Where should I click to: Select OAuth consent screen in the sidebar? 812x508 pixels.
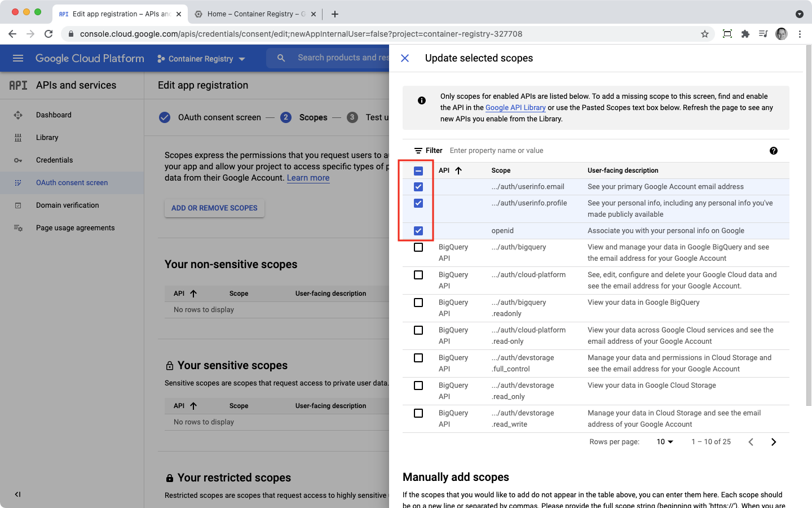[72, 183]
